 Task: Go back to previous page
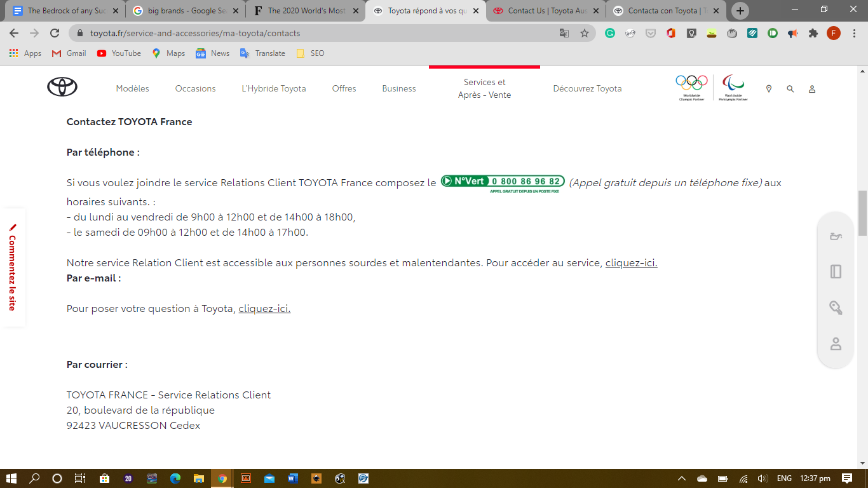[x=14, y=33]
